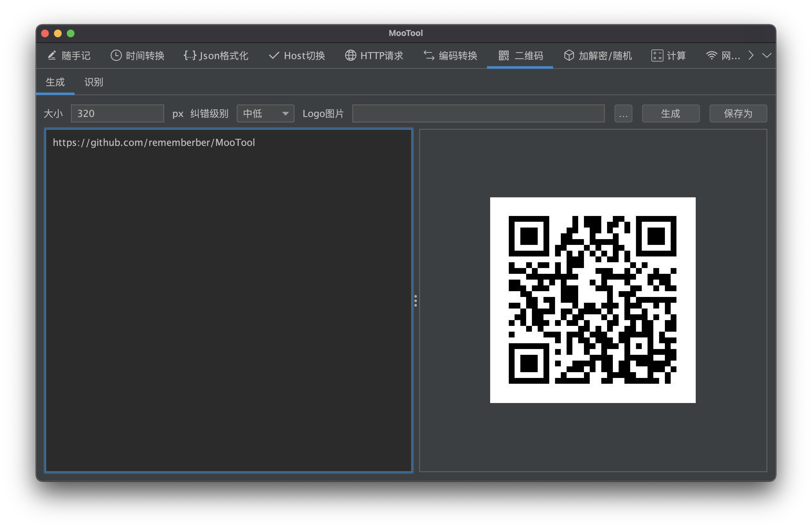This screenshot has height=529, width=812.
Task: Click the 保存为 save-as button
Action: point(738,113)
